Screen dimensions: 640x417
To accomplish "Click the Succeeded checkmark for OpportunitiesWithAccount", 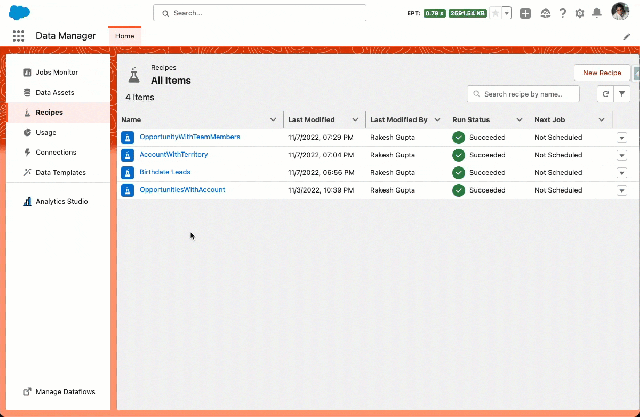I will [x=458, y=190].
